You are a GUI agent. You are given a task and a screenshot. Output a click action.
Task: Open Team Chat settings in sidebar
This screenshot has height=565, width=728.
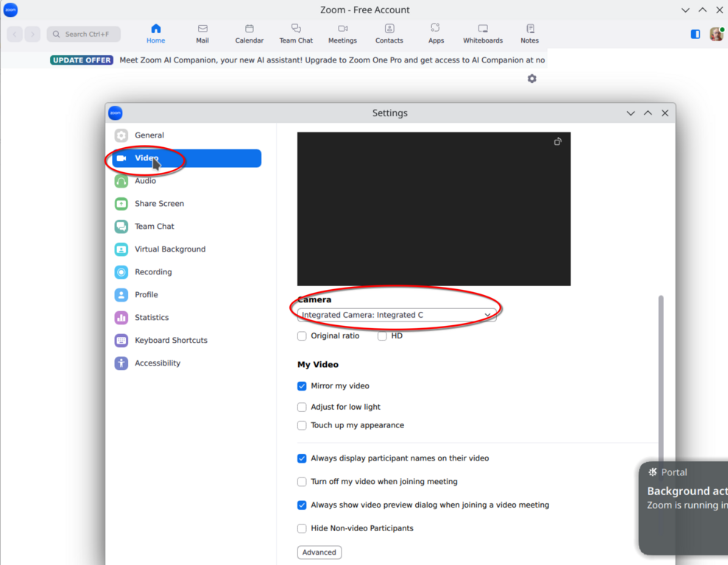click(x=187, y=227)
